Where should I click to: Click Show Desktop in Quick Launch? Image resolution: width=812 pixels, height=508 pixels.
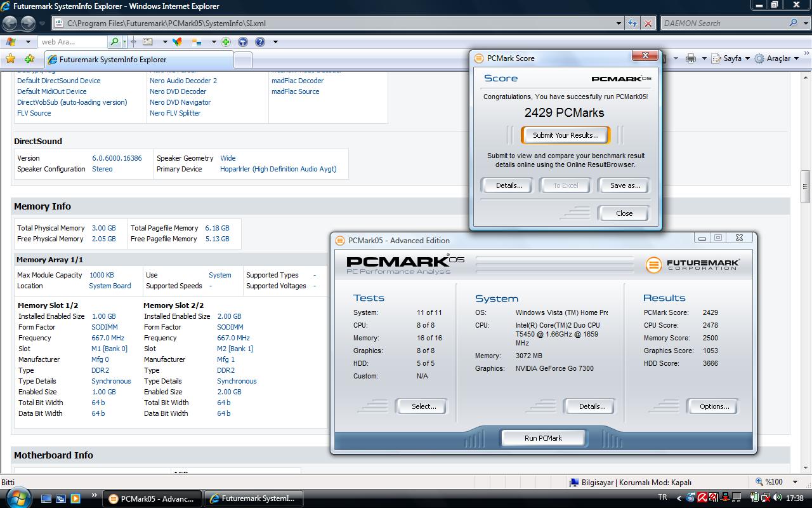click(46, 498)
